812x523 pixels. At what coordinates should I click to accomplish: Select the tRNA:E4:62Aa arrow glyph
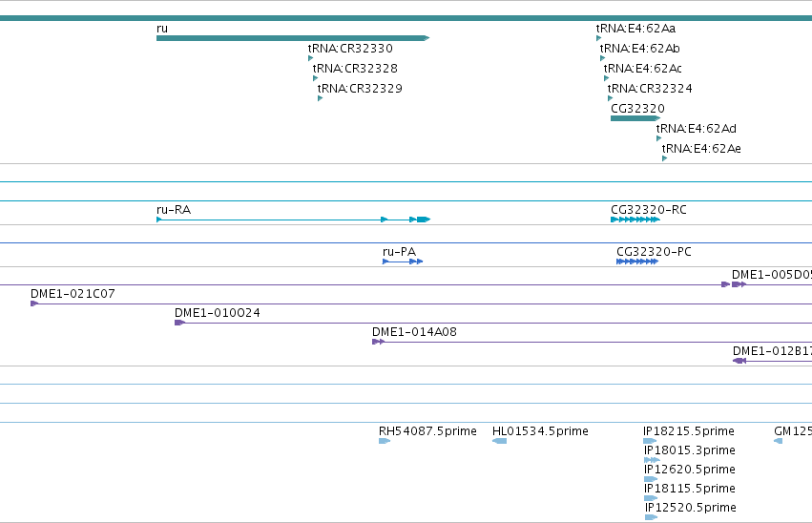coord(598,38)
